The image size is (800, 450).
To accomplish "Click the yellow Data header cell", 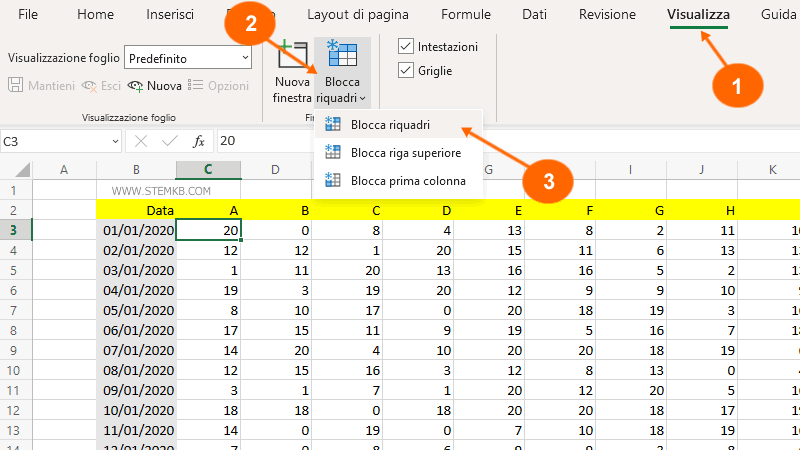I will [x=136, y=209].
